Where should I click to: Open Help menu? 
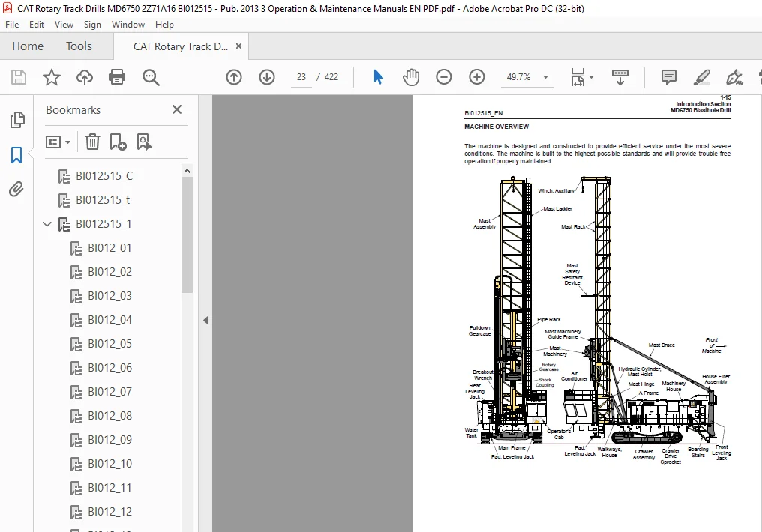(x=164, y=24)
